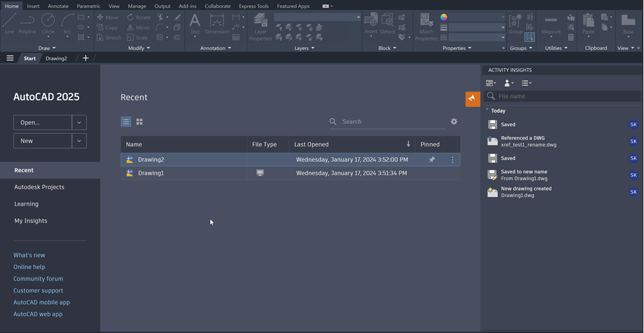This screenshot has height=333, width=644.
Task: Unpin the Drawing2 file
Action: [432, 160]
